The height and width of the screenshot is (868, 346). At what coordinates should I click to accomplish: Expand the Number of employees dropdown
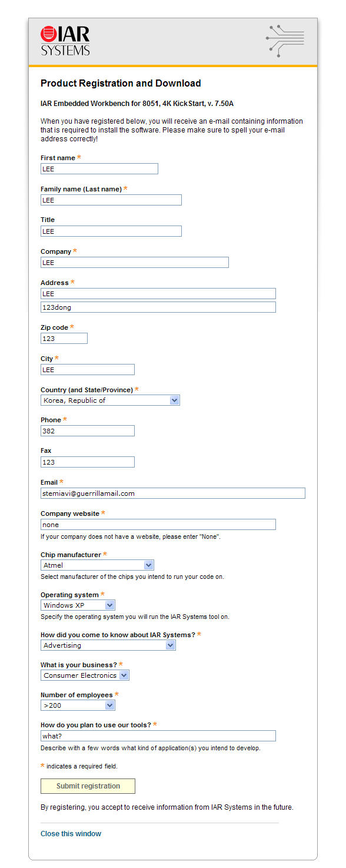click(78, 705)
